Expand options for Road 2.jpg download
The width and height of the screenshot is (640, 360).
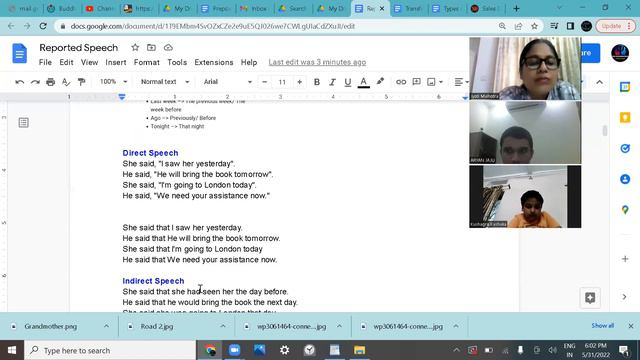pos(223,326)
